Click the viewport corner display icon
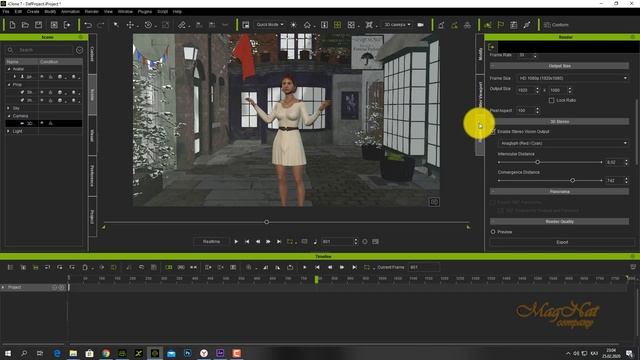Image resolution: width=640 pixels, height=360 pixels. point(434,202)
